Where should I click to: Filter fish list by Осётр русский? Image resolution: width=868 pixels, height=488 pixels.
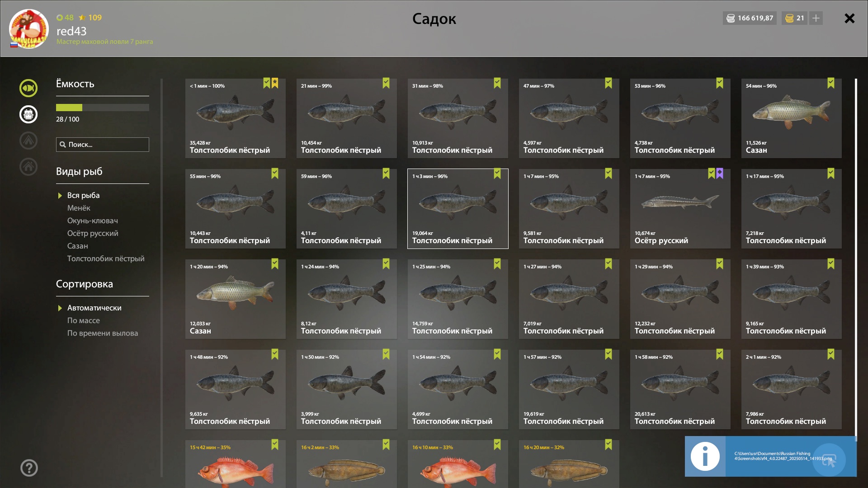tap(93, 233)
